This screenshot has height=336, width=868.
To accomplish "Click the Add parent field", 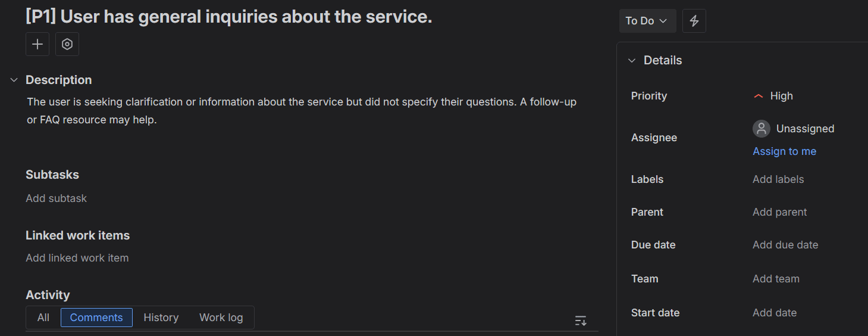I will (x=779, y=212).
